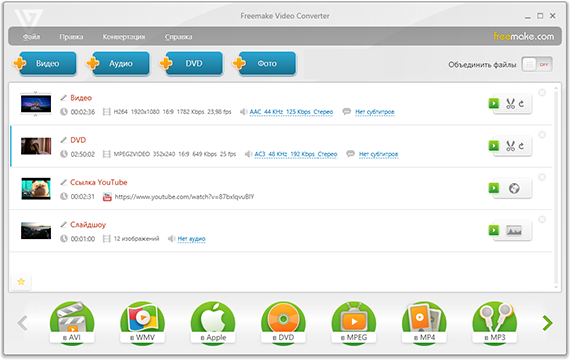Select the YouTube item thumbnail
The height and width of the screenshot is (360, 570).
[36, 188]
